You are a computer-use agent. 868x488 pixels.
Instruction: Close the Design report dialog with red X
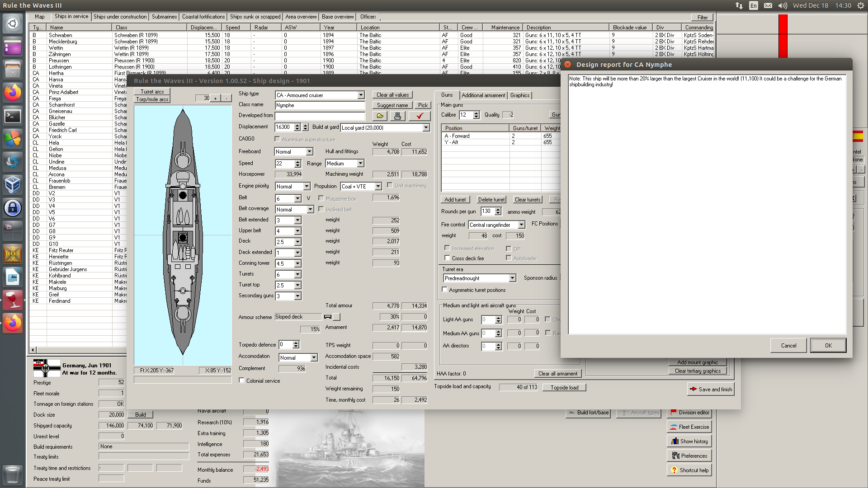(568, 65)
